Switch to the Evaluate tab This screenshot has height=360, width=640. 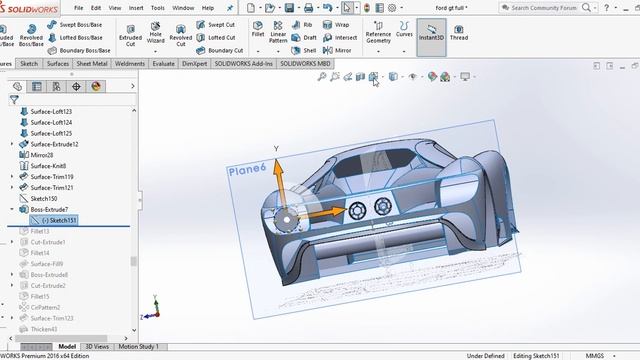pos(163,64)
